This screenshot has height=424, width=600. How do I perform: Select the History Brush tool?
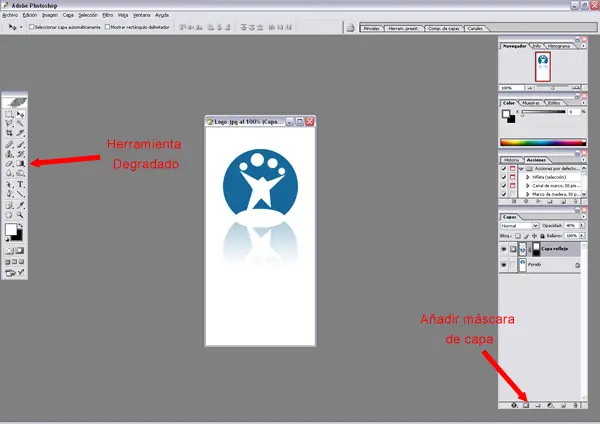[20, 154]
